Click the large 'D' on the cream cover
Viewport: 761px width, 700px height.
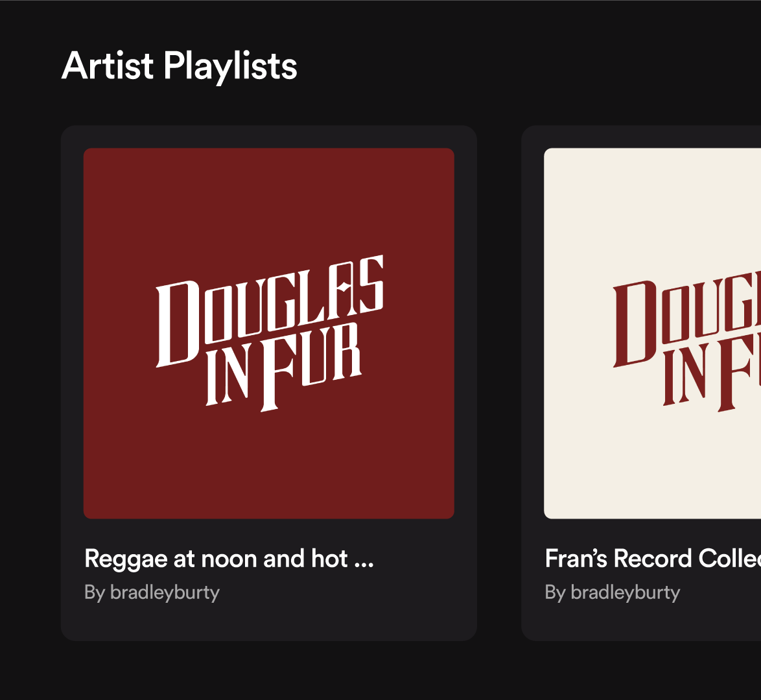[635, 323]
